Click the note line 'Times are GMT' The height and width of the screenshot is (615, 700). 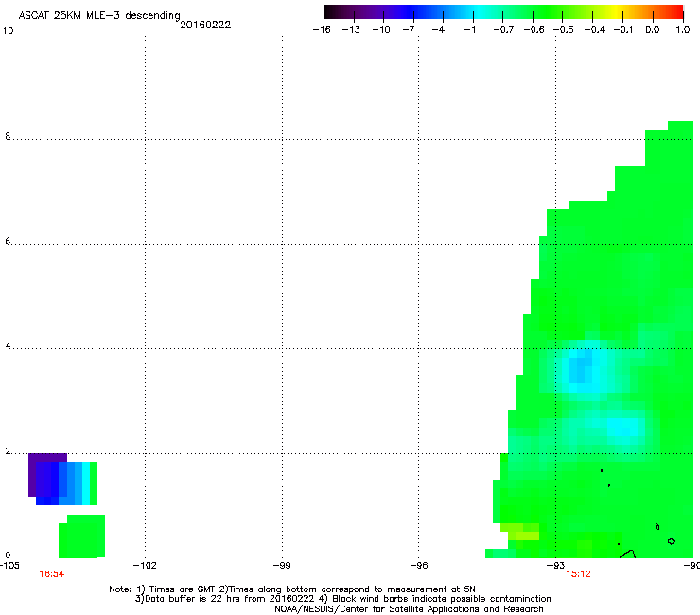[184, 589]
